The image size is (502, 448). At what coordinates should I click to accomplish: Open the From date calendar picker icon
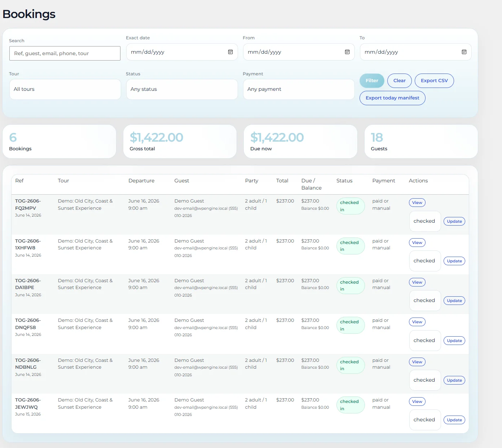tap(347, 52)
